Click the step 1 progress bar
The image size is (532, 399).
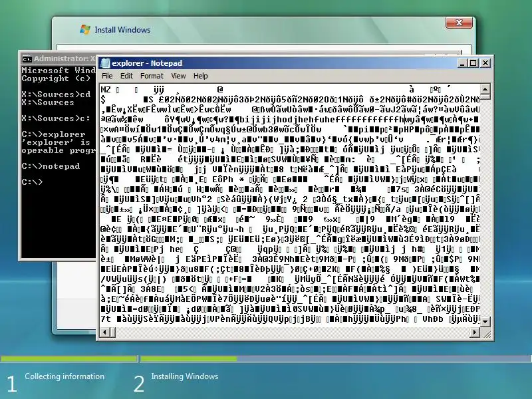click(x=68, y=358)
